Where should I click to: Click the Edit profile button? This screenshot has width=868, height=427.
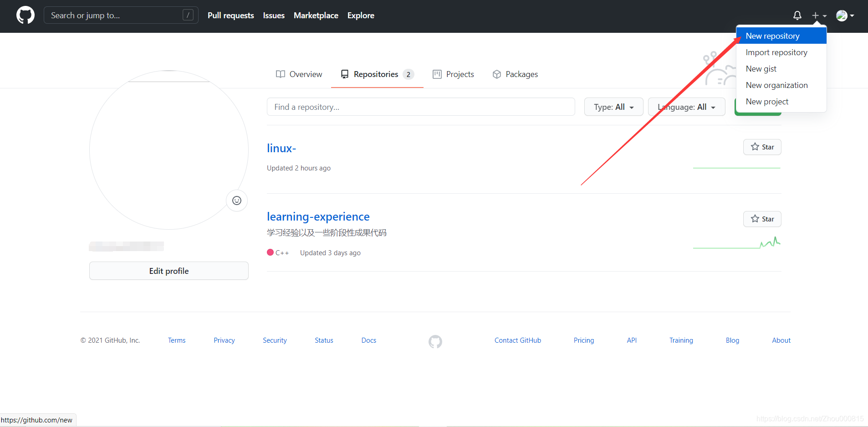click(169, 271)
